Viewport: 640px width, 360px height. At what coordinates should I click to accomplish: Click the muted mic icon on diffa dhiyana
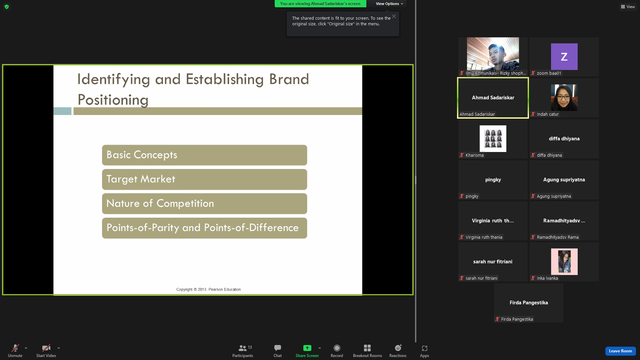533,155
